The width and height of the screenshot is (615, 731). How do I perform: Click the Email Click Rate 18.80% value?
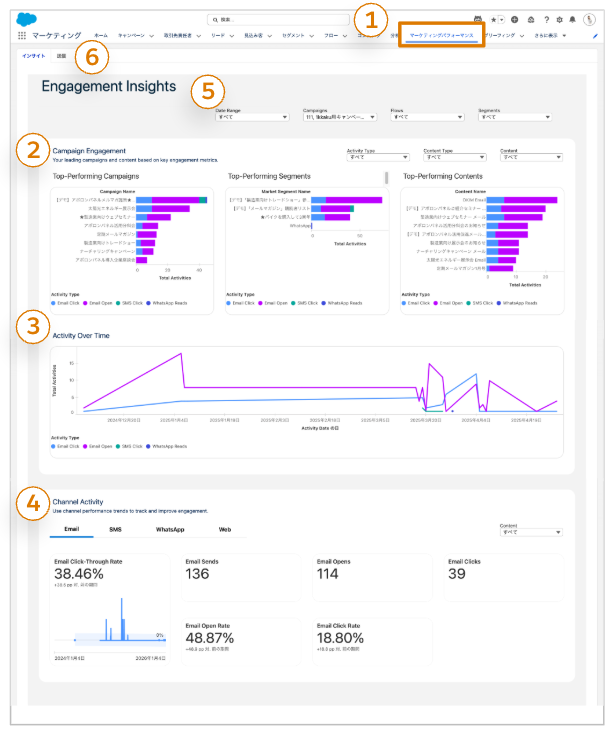pos(340,638)
